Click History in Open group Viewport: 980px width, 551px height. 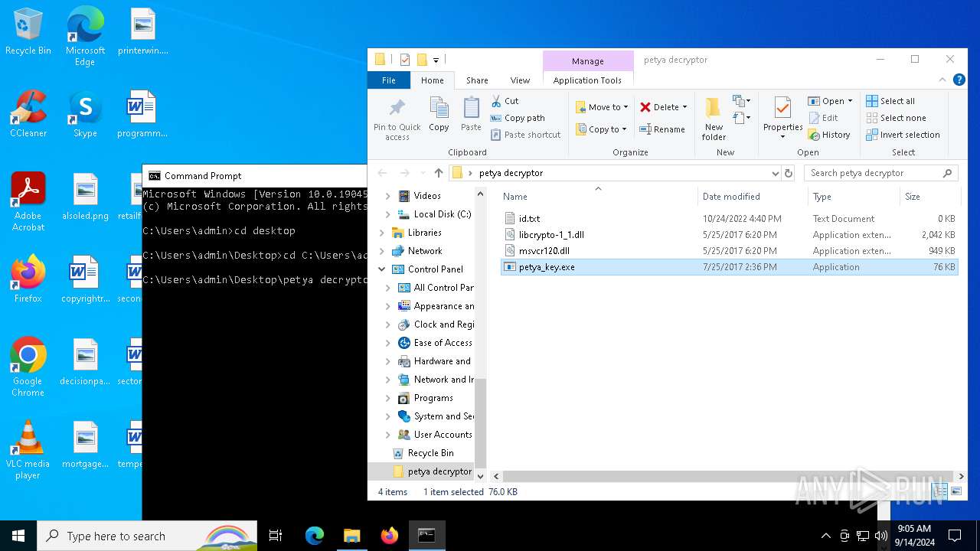coord(829,135)
